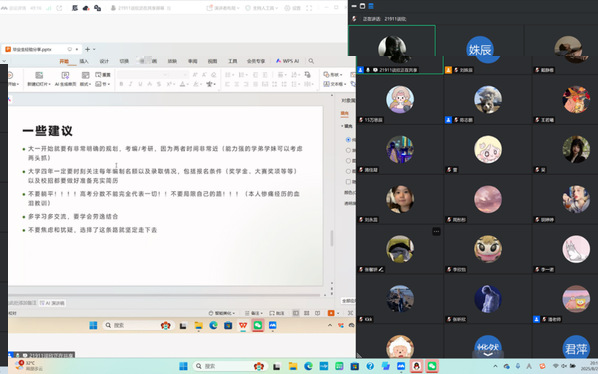Click the slide editor vertical scrollbar
Viewport: 598px width, 374px height.
click(x=332, y=238)
